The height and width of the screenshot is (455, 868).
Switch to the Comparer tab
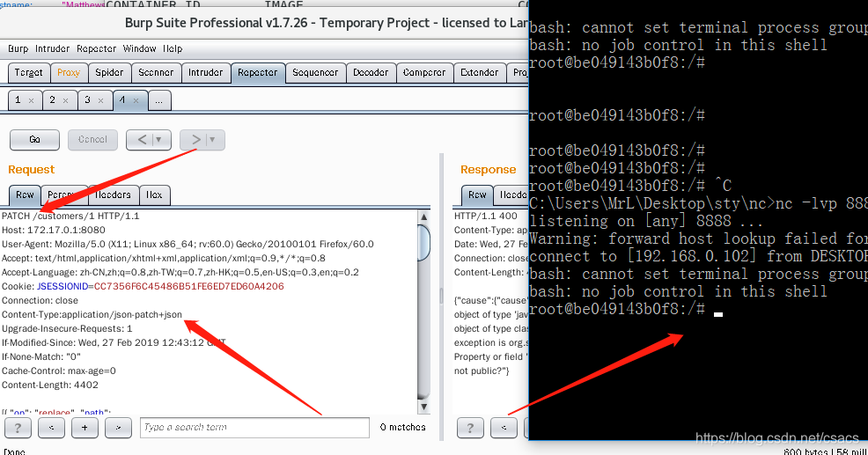424,72
